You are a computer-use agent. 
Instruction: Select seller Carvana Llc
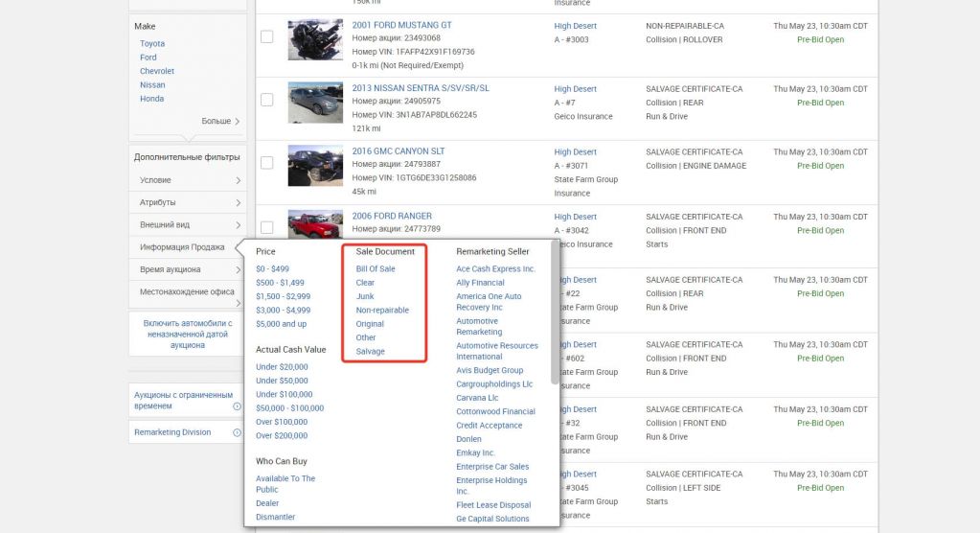477,398
